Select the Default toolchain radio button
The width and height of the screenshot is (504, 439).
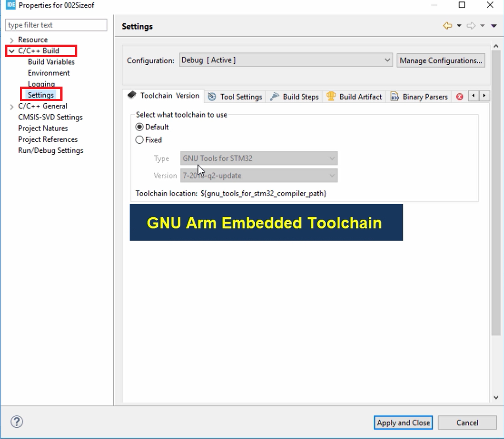click(x=139, y=127)
